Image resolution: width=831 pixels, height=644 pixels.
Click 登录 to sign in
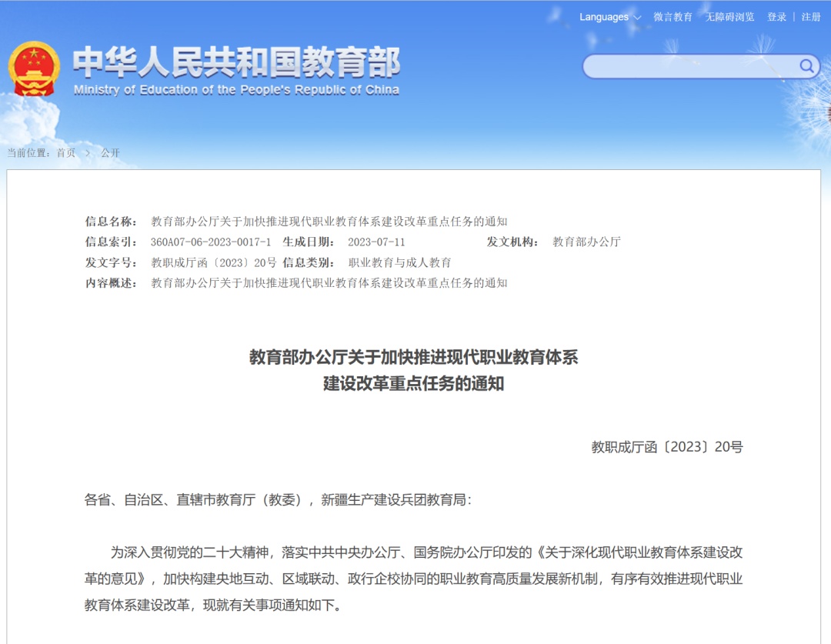(776, 17)
